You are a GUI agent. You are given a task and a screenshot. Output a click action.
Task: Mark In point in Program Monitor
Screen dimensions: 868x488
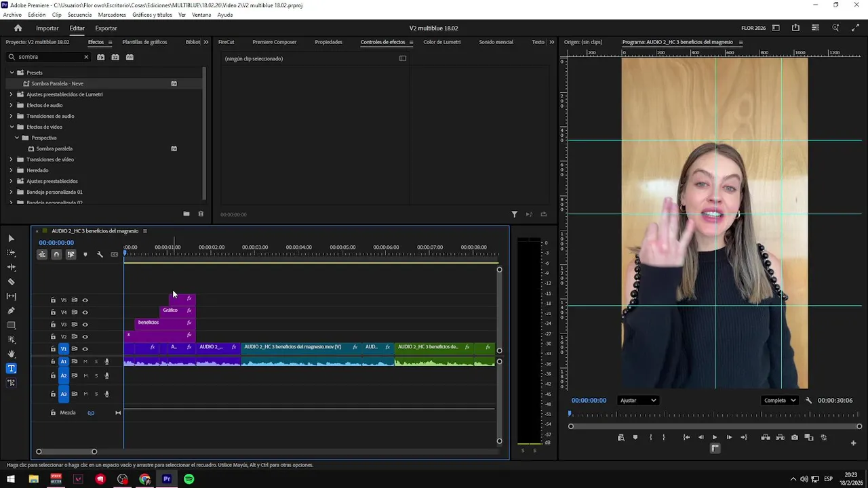point(651,437)
